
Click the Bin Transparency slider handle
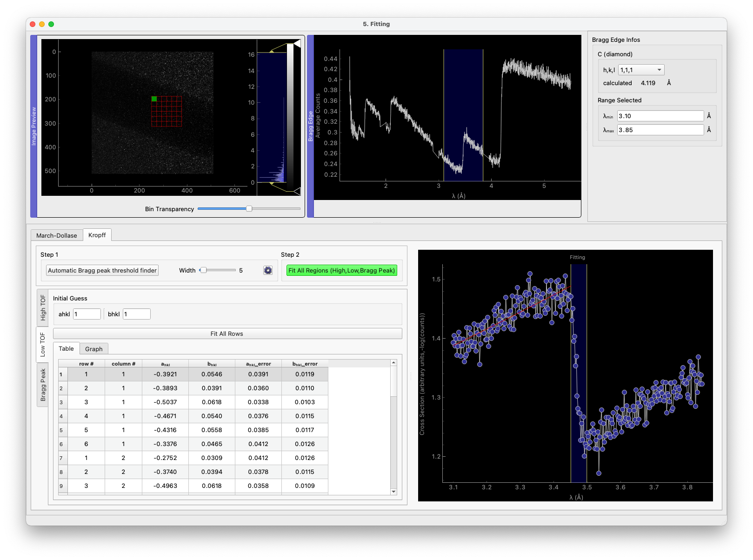(x=249, y=209)
